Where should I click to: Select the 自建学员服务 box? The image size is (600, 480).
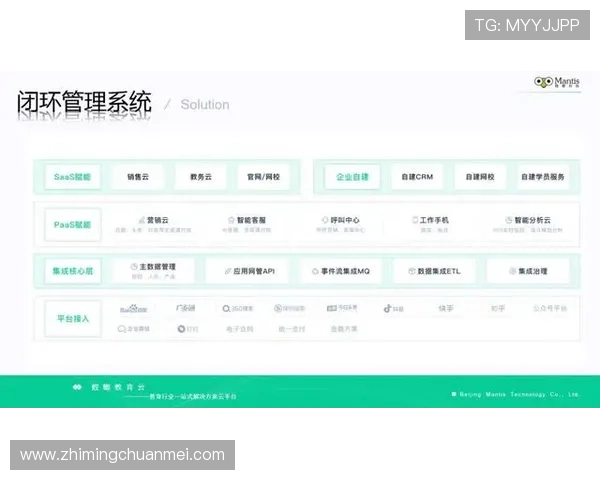point(543,177)
